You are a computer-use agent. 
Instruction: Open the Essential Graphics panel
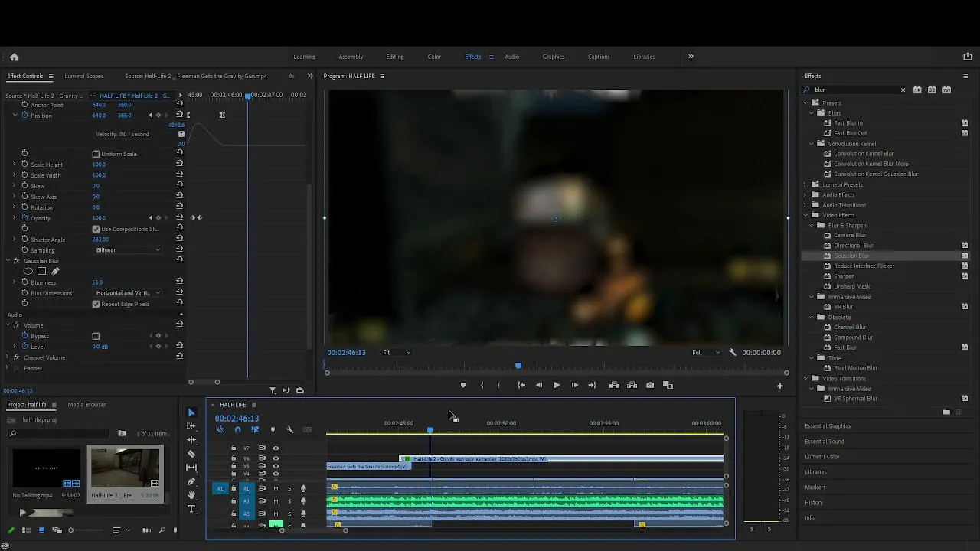point(828,426)
